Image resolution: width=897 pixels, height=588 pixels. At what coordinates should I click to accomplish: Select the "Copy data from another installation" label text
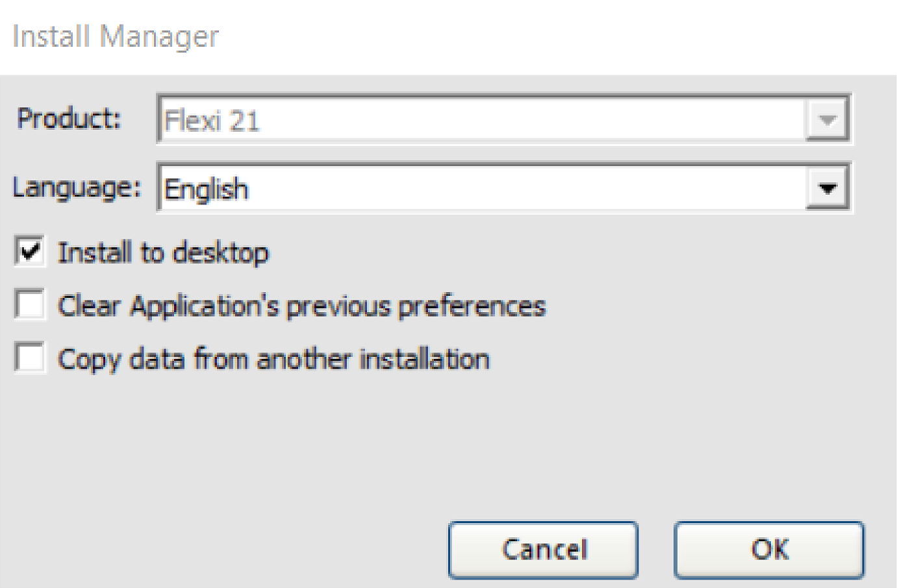coord(273,359)
